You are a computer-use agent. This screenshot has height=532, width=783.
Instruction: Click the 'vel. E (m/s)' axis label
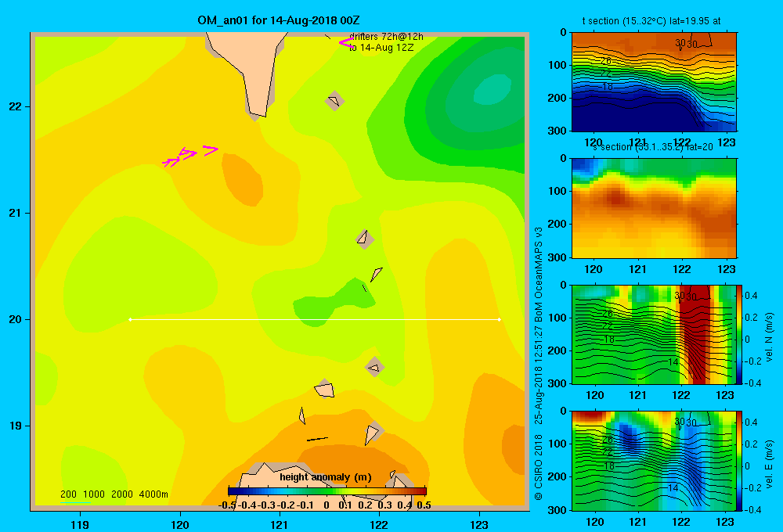(x=769, y=464)
